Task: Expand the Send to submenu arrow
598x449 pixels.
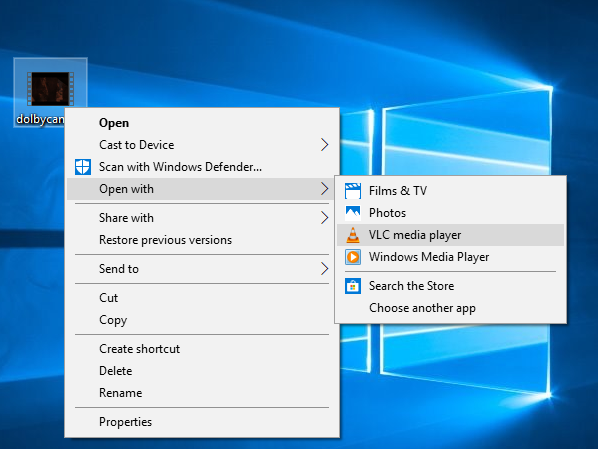Action: tap(324, 269)
